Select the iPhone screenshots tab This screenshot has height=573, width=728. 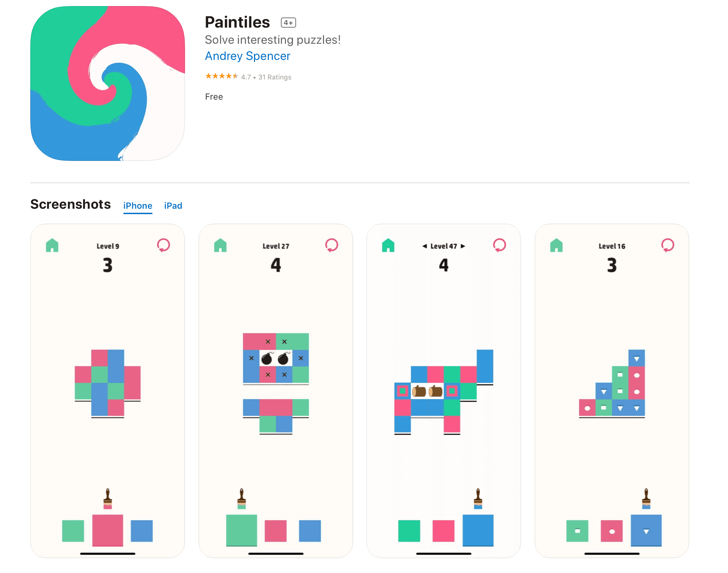point(138,206)
